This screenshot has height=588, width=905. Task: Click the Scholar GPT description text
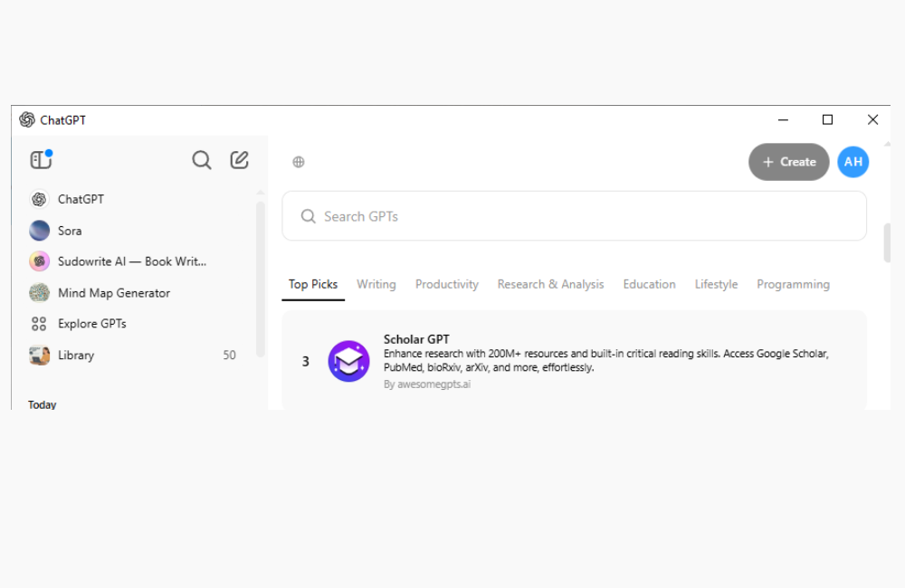point(606,361)
